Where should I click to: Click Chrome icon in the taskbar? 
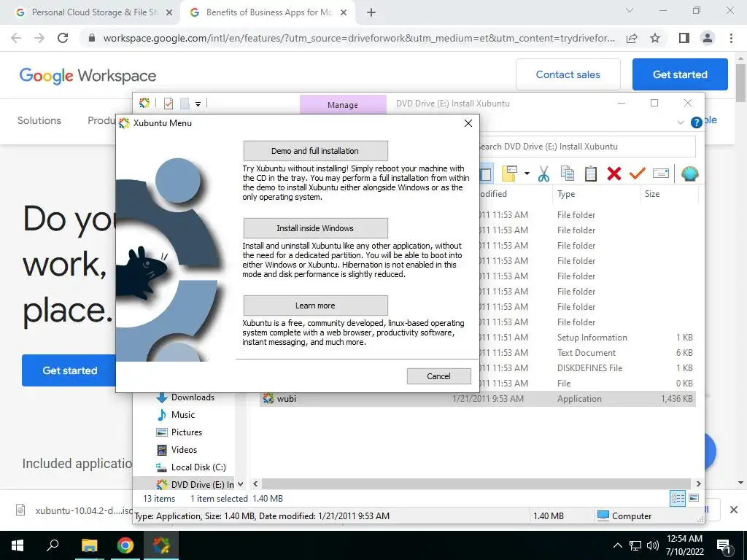[x=125, y=545]
